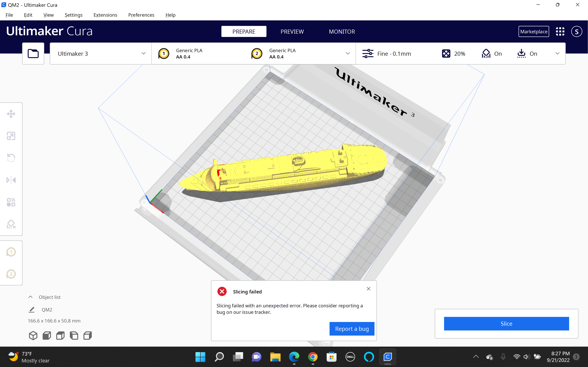588x367 pixels.
Task: Select the Scale tool
Action: 11,136
